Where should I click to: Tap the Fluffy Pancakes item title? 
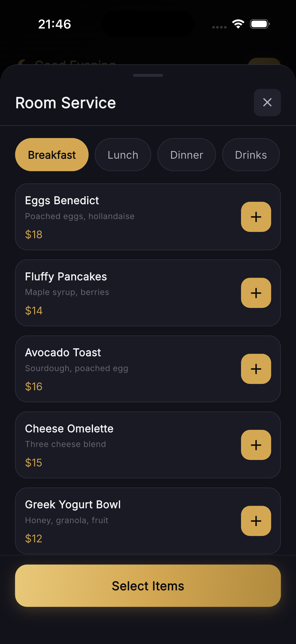66,277
